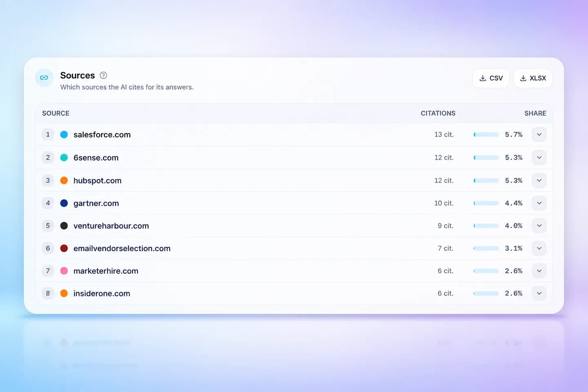Click rank number 1 badge

pyautogui.click(x=48, y=134)
